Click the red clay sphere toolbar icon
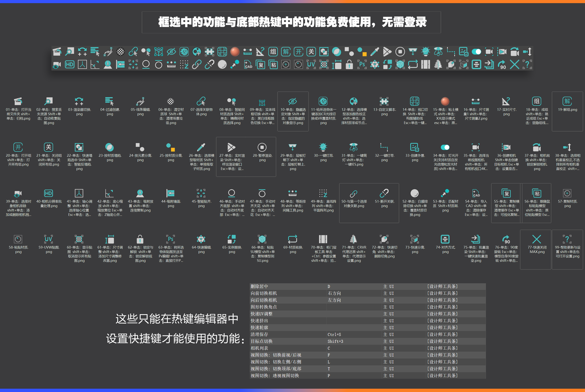 [235, 52]
